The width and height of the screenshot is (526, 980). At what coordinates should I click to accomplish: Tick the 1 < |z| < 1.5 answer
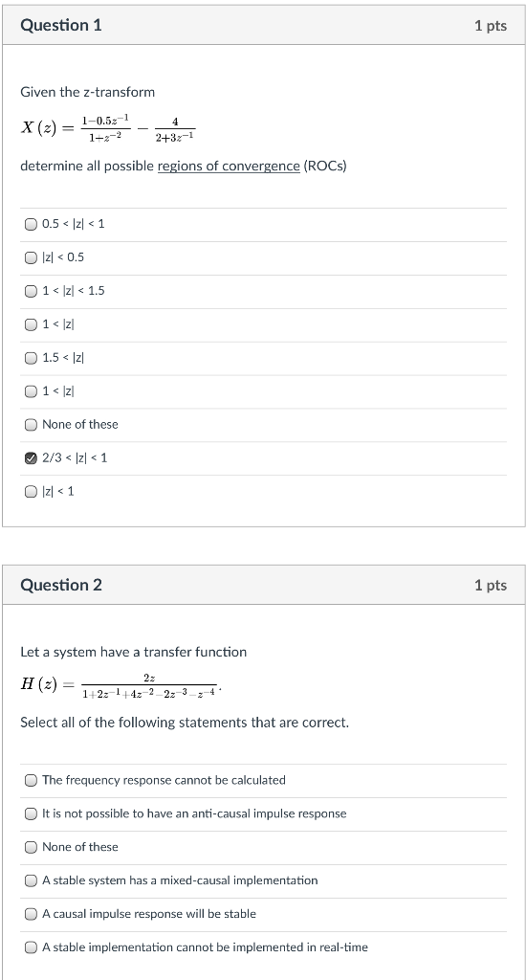[31, 291]
